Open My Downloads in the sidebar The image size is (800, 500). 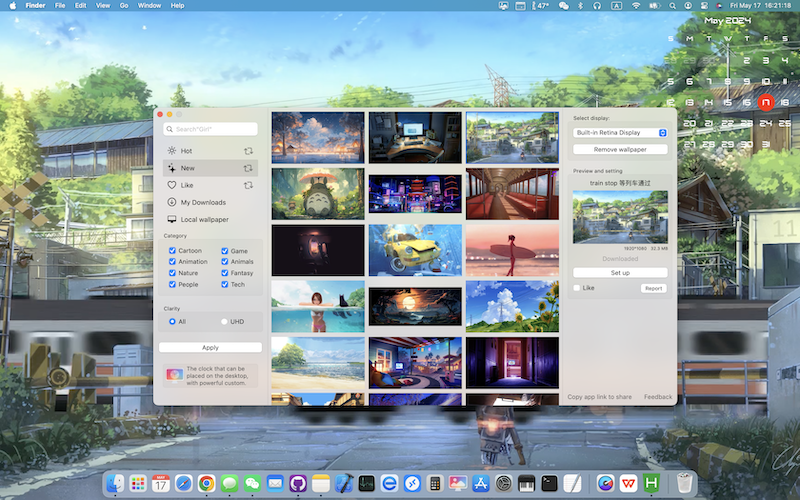tap(210, 203)
